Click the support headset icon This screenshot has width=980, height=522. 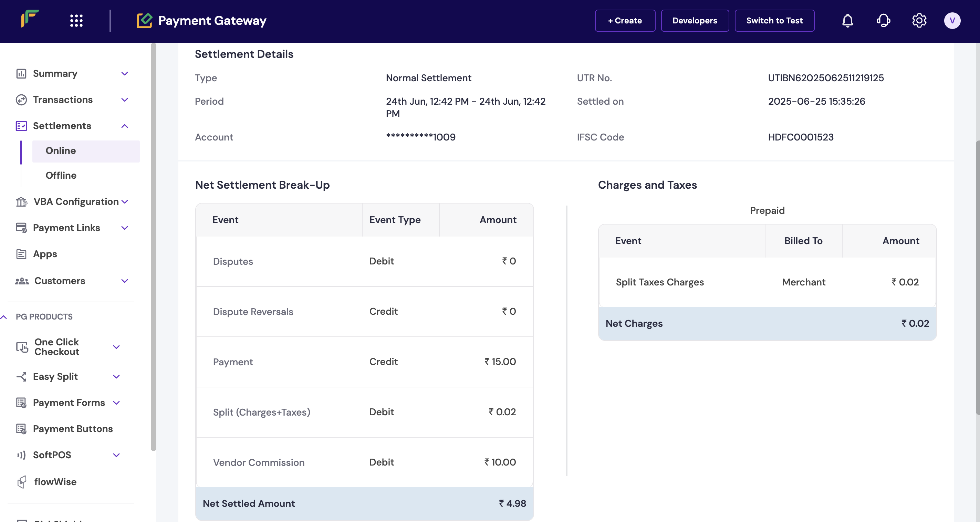[x=883, y=21]
